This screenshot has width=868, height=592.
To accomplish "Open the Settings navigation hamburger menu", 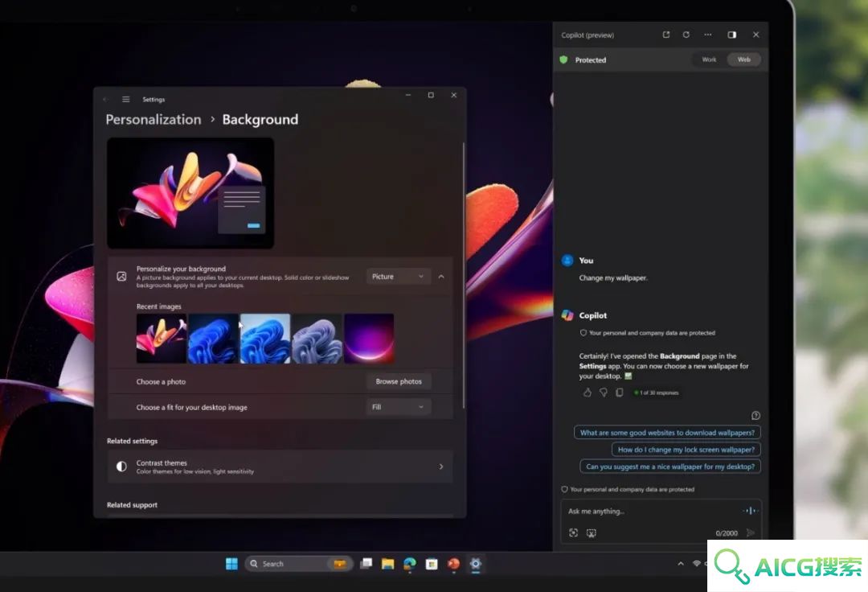I will coord(125,99).
